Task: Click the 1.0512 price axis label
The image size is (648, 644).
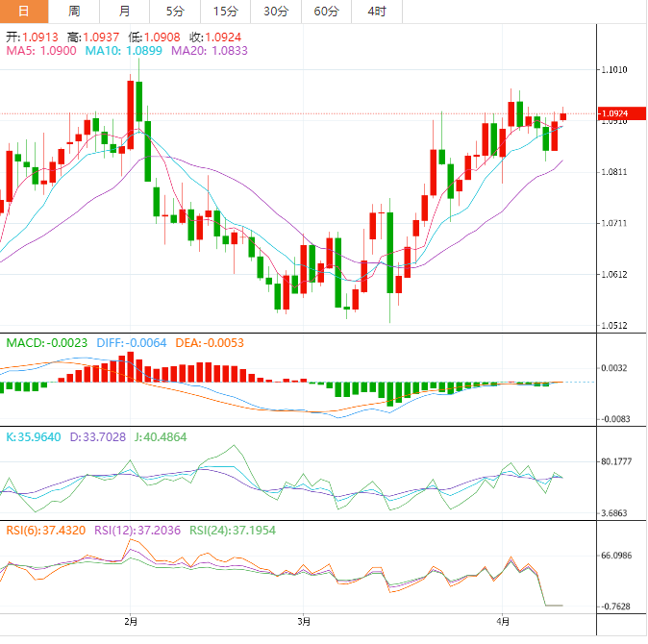Action: [x=613, y=326]
